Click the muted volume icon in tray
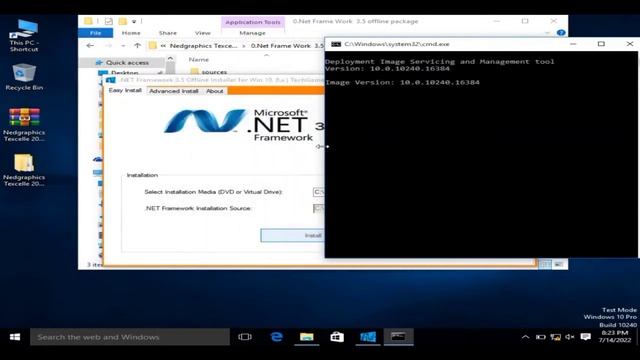This screenshot has width=640, height=360. (570, 337)
